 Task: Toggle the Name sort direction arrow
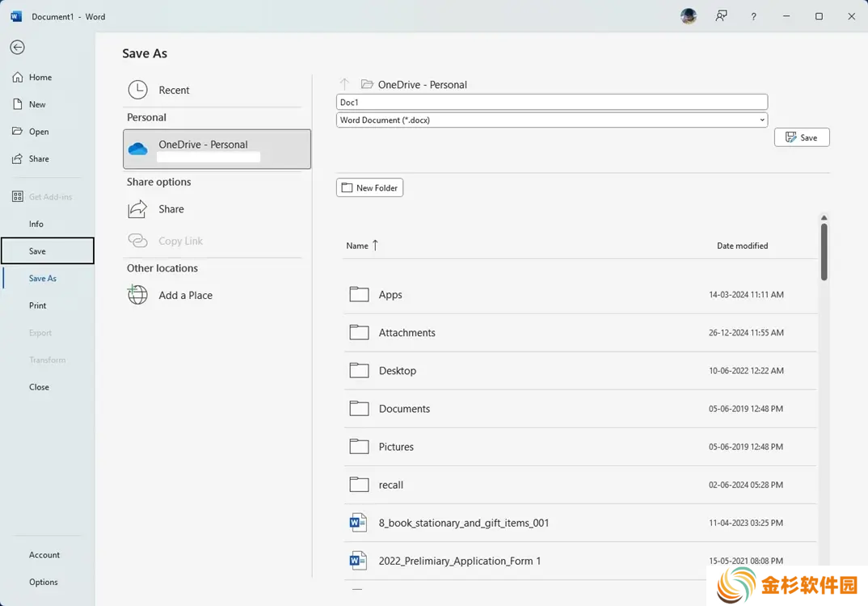[x=375, y=245]
